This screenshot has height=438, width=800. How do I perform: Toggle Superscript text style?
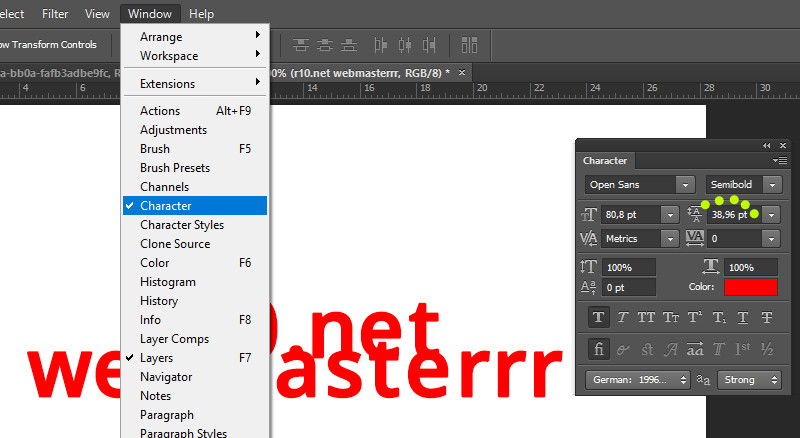pos(695,318)
